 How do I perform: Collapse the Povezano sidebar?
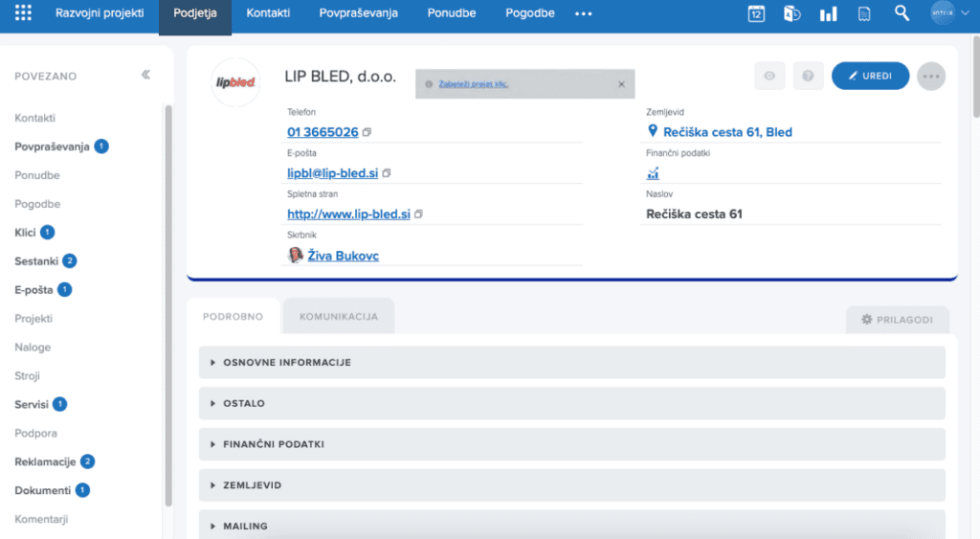tap(145, 75)
